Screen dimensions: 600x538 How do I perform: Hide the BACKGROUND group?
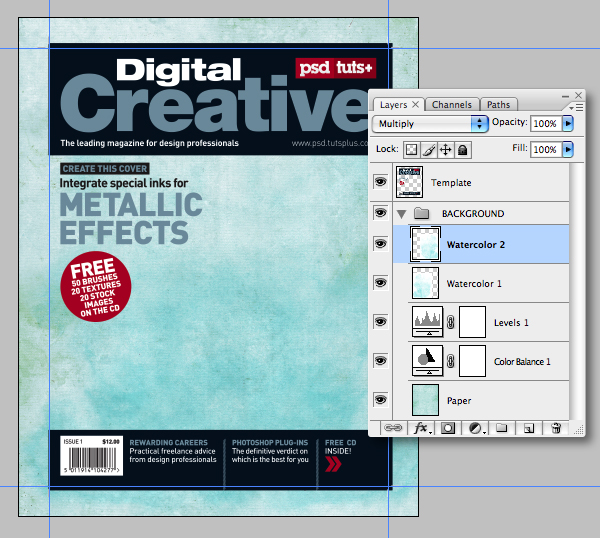(x=380, y=213)
